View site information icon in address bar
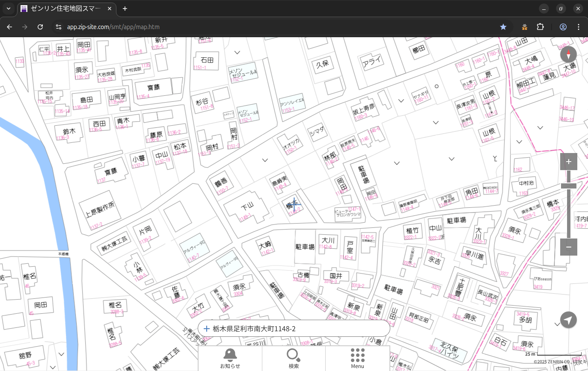The image size is (588, 371). 59,27
